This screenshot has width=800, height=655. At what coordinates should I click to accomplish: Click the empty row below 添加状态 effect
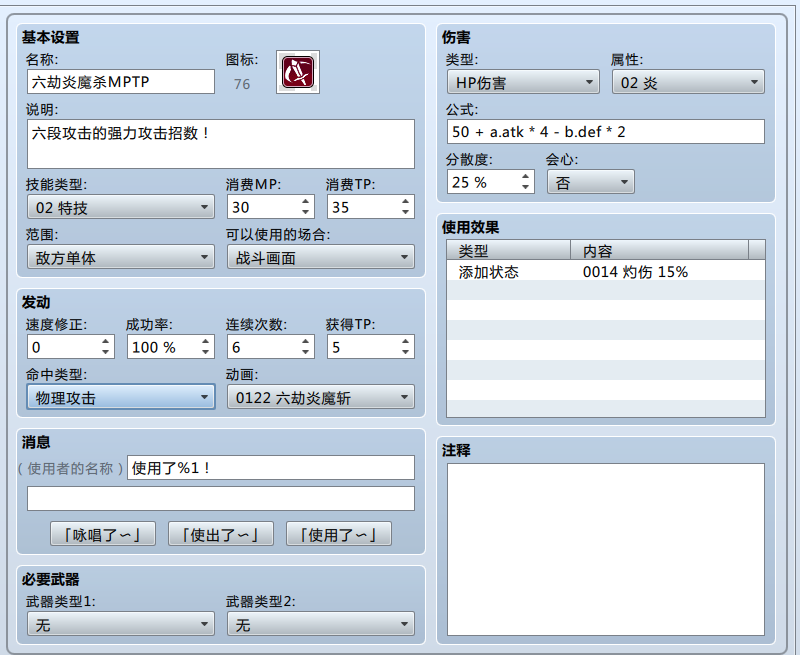click(x=606, y=290)
